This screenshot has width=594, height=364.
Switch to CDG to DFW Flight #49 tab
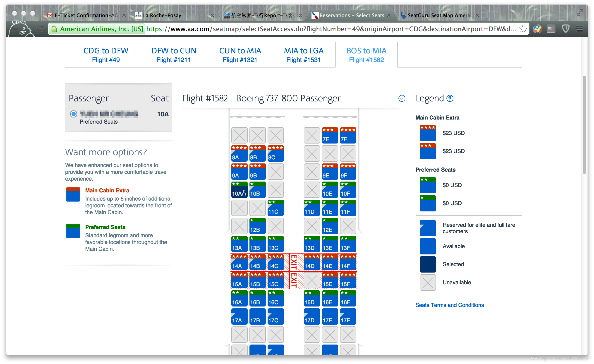pyautogui.click(x=105, y=55)
